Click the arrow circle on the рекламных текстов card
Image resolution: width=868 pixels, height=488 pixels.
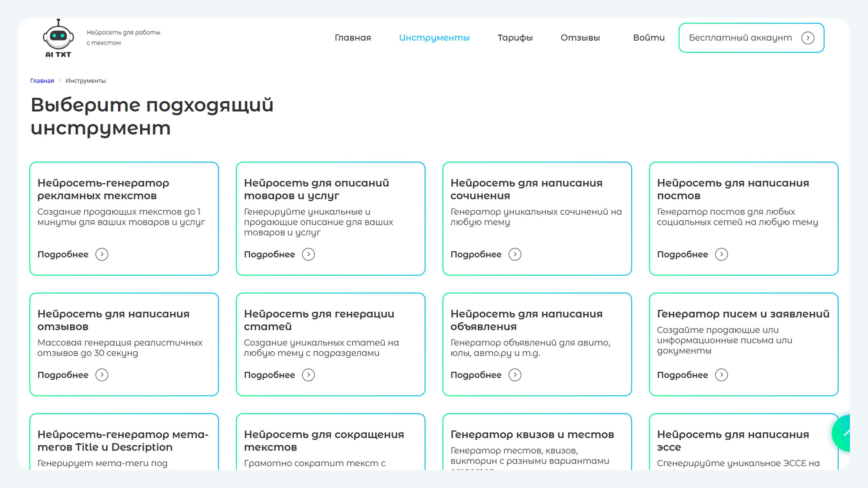click(x=102, y=254)
